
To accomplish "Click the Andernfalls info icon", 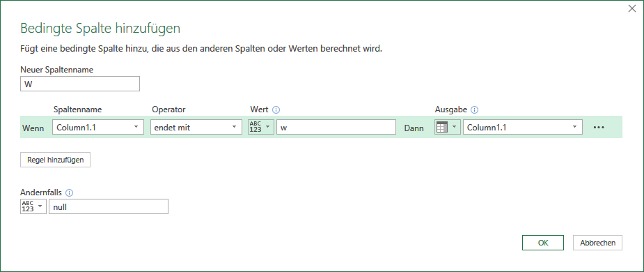I will point(70,192).
